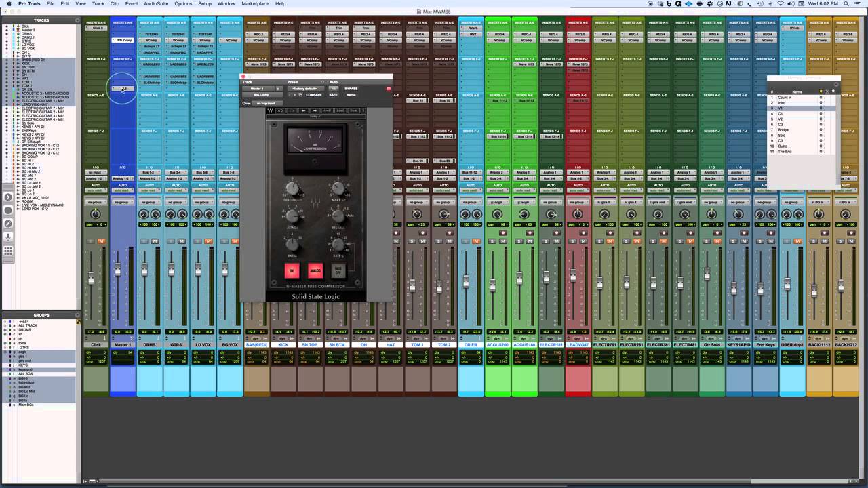Viewport: 868px width, 488px height.
Task: Open the L2 insert on Master 1 track
Action: coord(123,89)
